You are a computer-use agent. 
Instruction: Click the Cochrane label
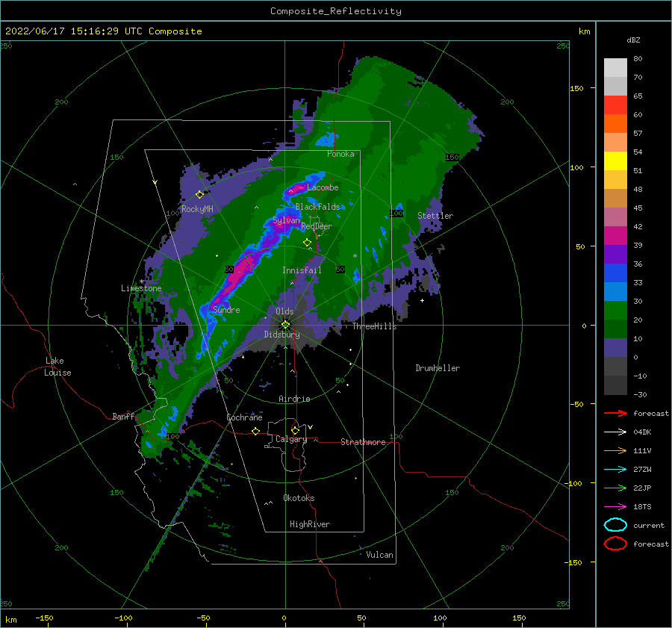[244, 417]
